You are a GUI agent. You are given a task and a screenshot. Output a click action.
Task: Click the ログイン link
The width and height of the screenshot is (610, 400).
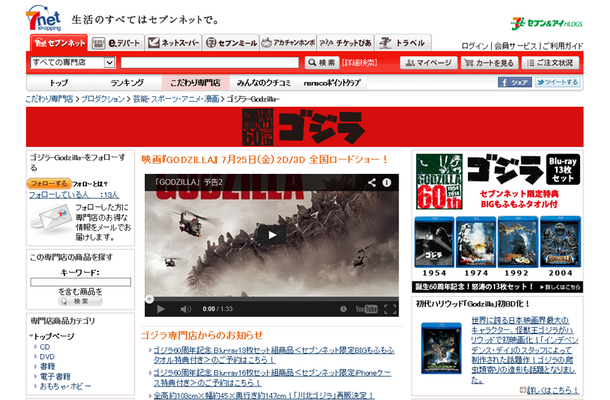(475, 46)
